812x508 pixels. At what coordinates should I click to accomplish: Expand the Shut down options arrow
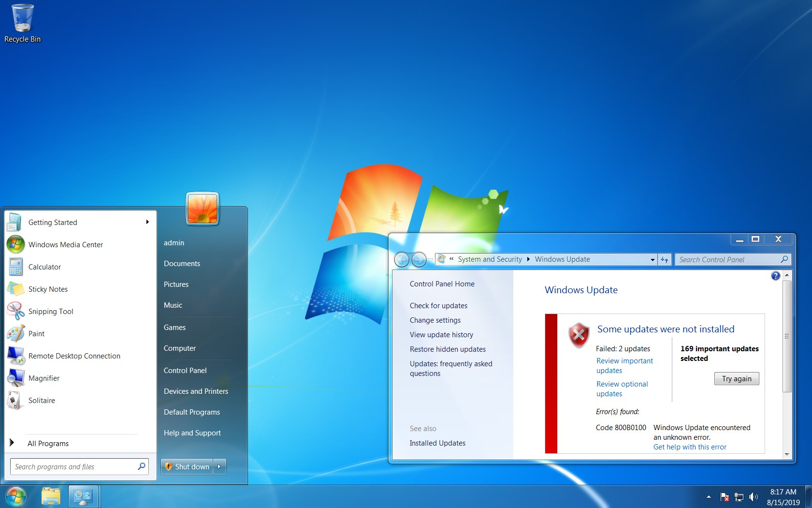[x=220, y=466]
